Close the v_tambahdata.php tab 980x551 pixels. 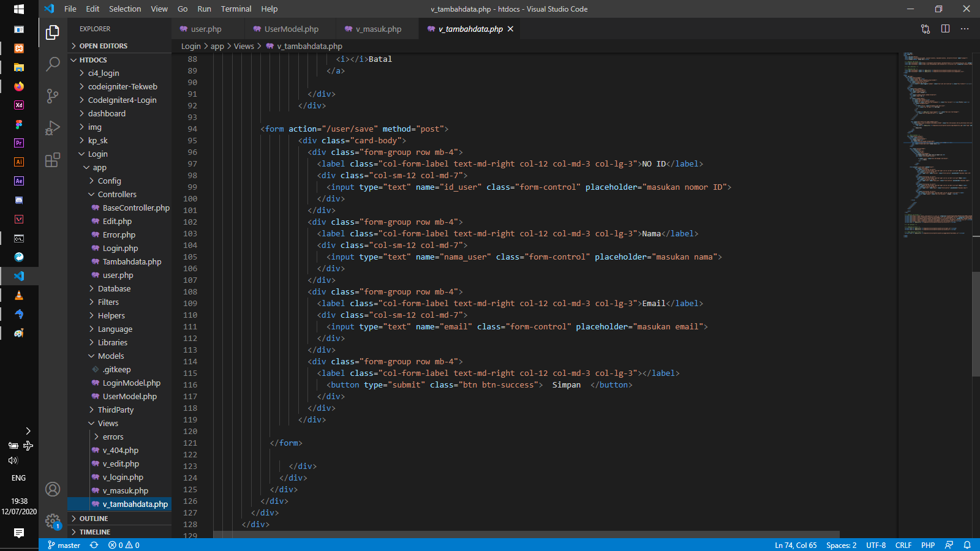[510, 29]
